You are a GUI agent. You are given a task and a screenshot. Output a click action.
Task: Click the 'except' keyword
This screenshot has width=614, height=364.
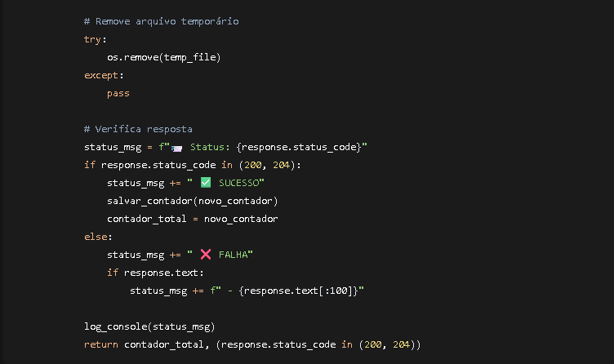click(x=101, y=75)
